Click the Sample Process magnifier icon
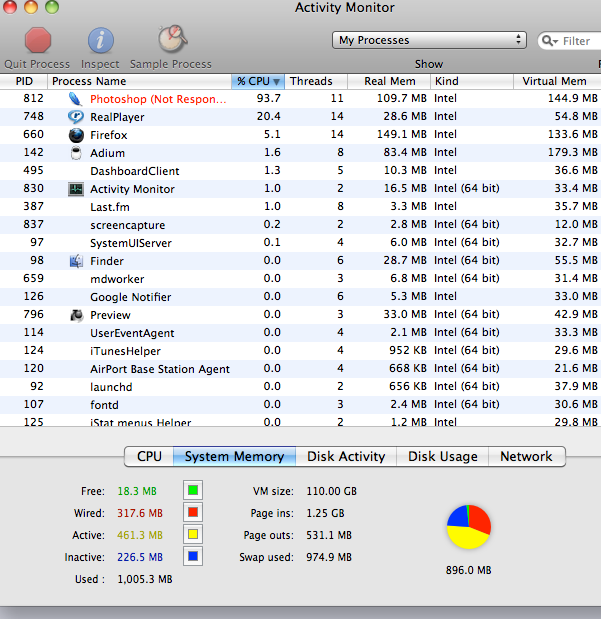601x619 pixels. pyautogui.click(x=172, y=39)
